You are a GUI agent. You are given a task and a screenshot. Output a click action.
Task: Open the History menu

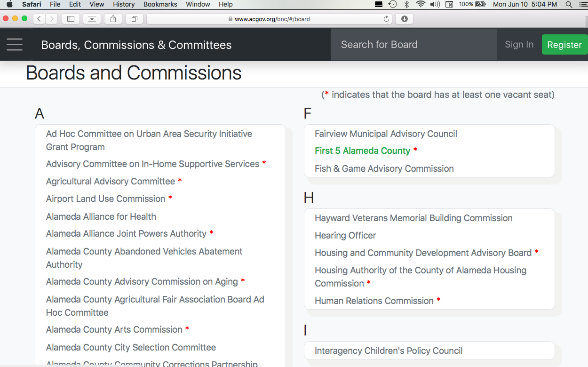click(x=124, y=4)
